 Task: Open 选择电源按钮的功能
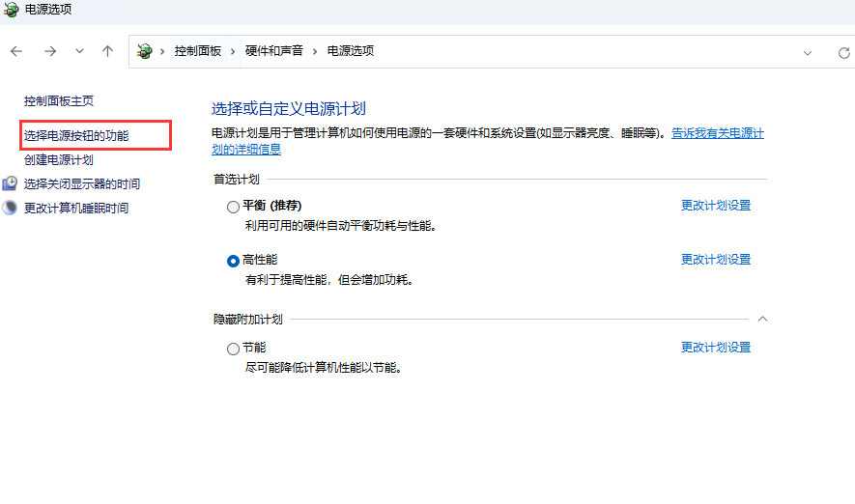pos(76,136)
